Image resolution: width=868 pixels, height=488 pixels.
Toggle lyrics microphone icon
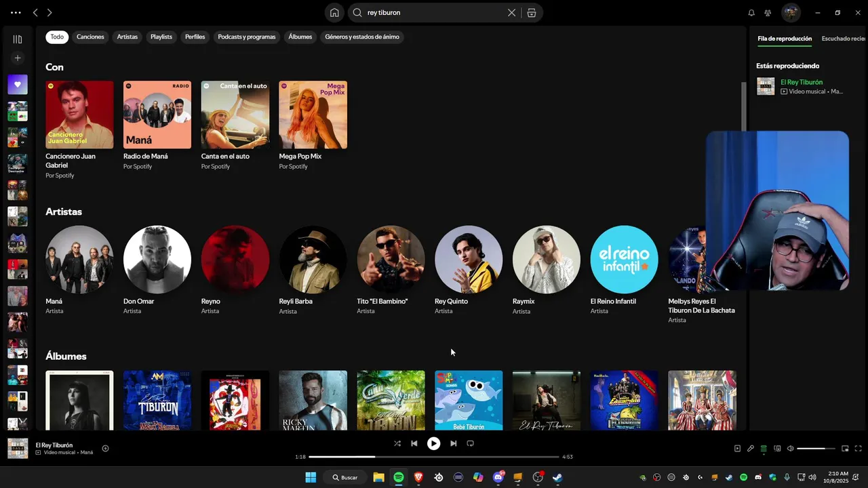751,448
